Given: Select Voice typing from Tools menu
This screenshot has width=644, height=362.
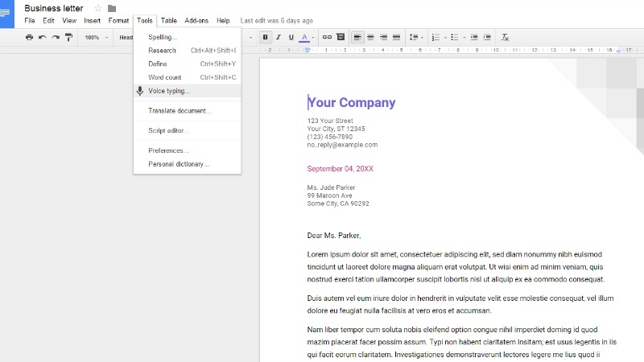Looking at the screenshot, I should pyautogui.click(x=169, y=91).
